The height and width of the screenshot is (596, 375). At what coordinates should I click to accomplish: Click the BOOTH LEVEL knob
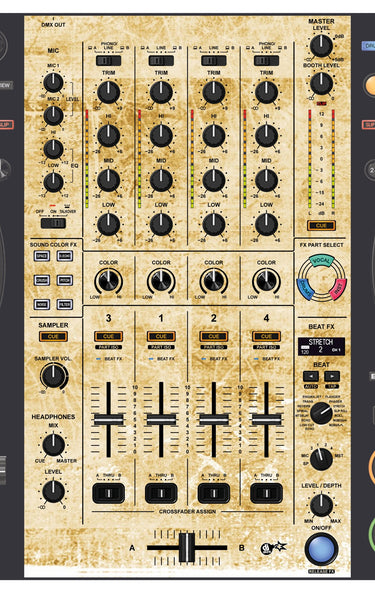tap(321, 83)
